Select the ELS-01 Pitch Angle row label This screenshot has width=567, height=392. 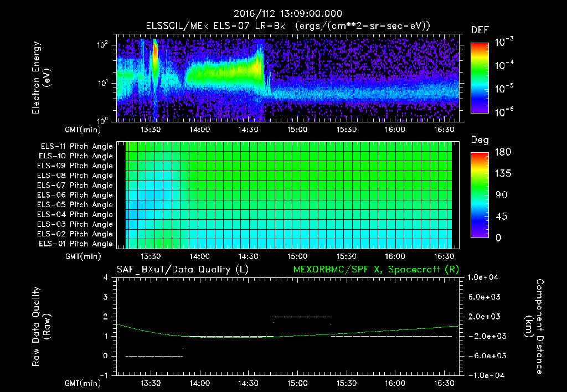76,244
